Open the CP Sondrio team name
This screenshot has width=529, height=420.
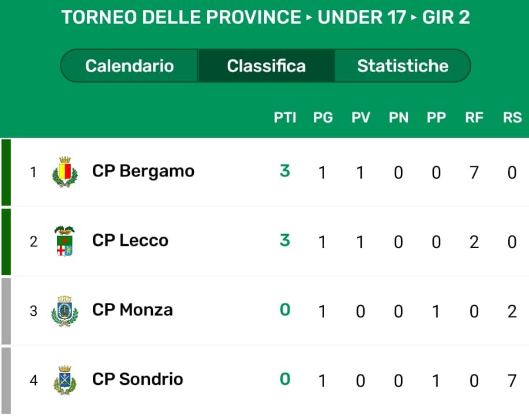(x=138, y=379)
